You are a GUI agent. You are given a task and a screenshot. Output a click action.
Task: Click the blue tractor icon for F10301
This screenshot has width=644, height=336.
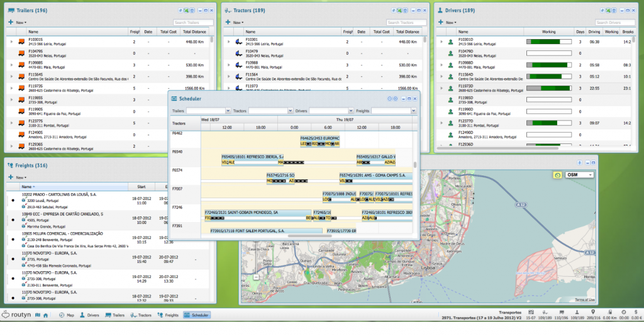pyautogui.click(x=238, y=42)
